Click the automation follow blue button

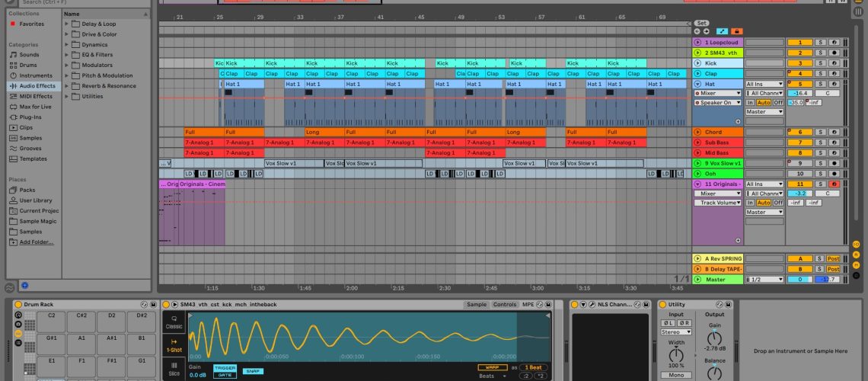coord(722,31)
